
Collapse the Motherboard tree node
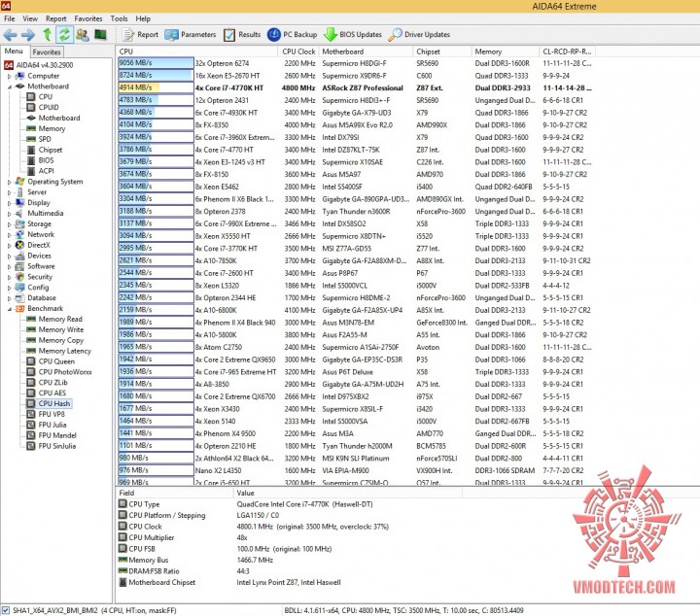pyautogui.click(x=10, y=87)
